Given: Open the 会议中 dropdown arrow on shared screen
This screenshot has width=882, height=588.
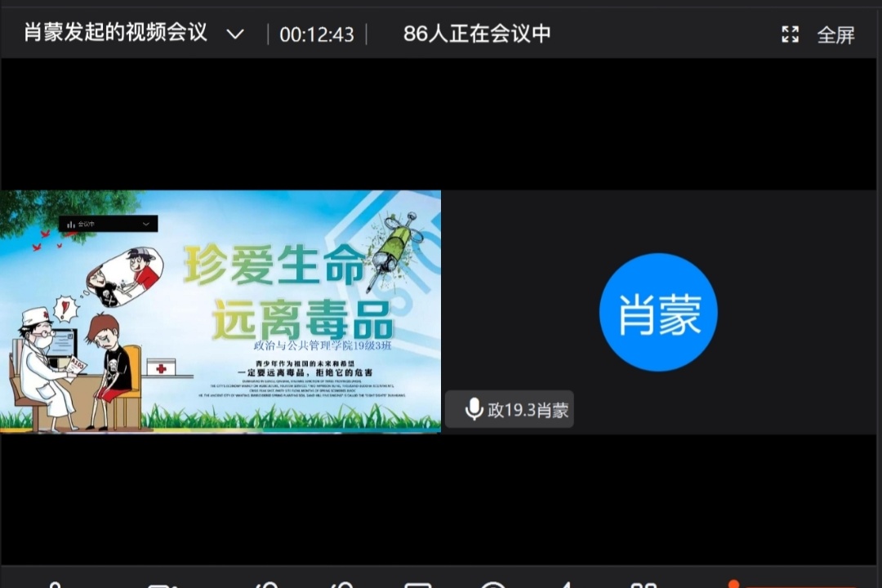Looking at the screenshot, I should [x=146, y=224].
